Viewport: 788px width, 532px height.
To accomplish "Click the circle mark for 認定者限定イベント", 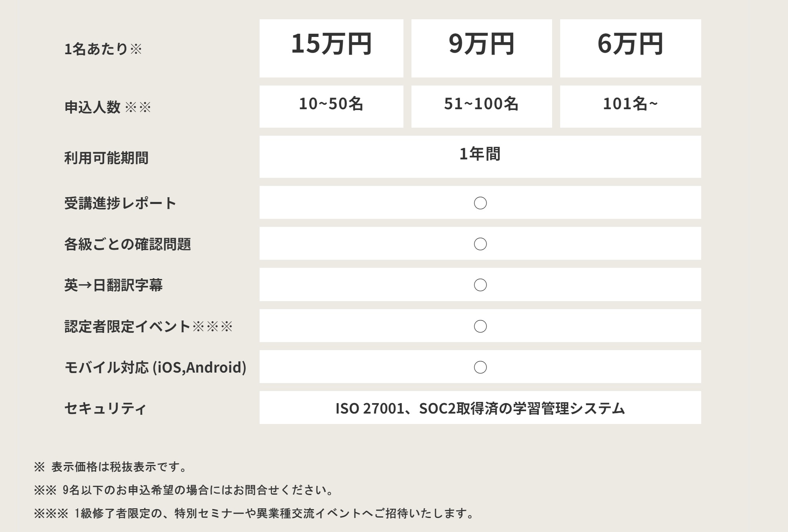I will [480, 326].
